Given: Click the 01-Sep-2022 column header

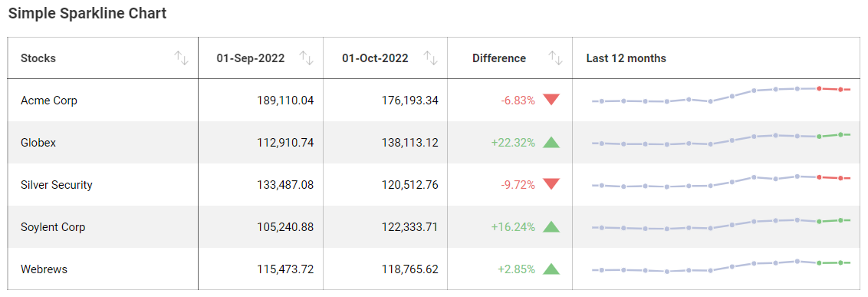Looking at the screenshot, I should tap(261, 58).
